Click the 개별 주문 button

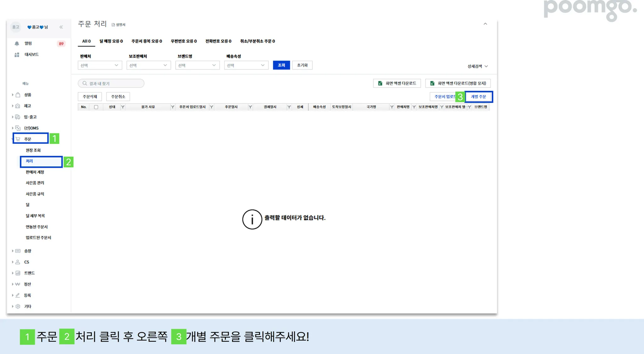click(478, 97)
